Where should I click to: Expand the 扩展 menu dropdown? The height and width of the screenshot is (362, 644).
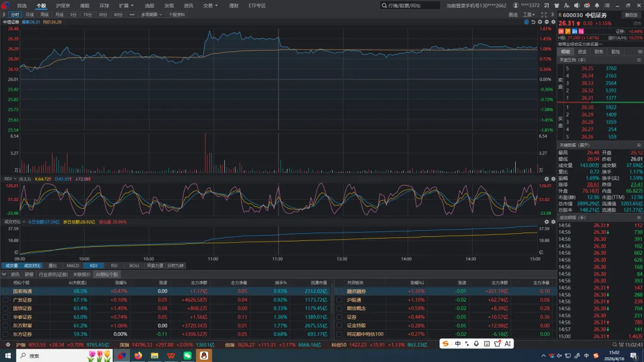point(126,5)
